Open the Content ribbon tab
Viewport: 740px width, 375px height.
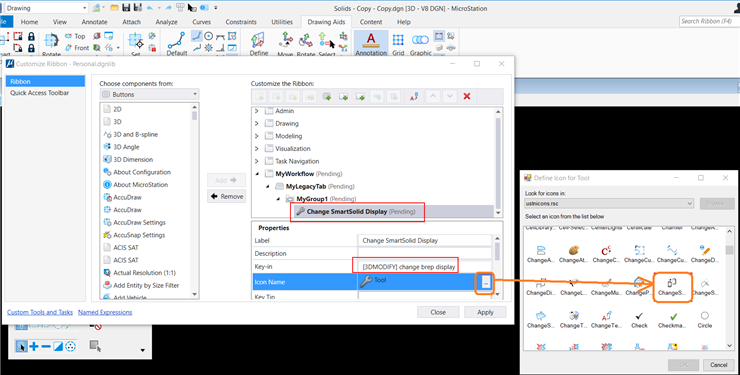(371, 22)
